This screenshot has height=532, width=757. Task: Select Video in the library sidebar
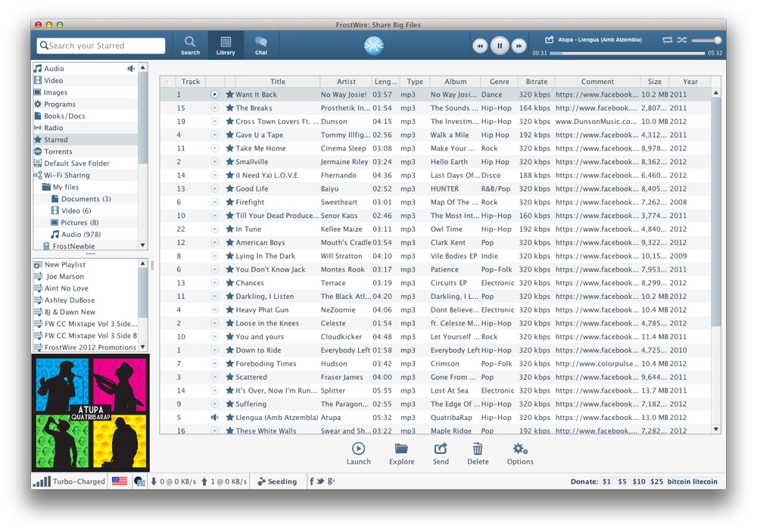[85, 81]
